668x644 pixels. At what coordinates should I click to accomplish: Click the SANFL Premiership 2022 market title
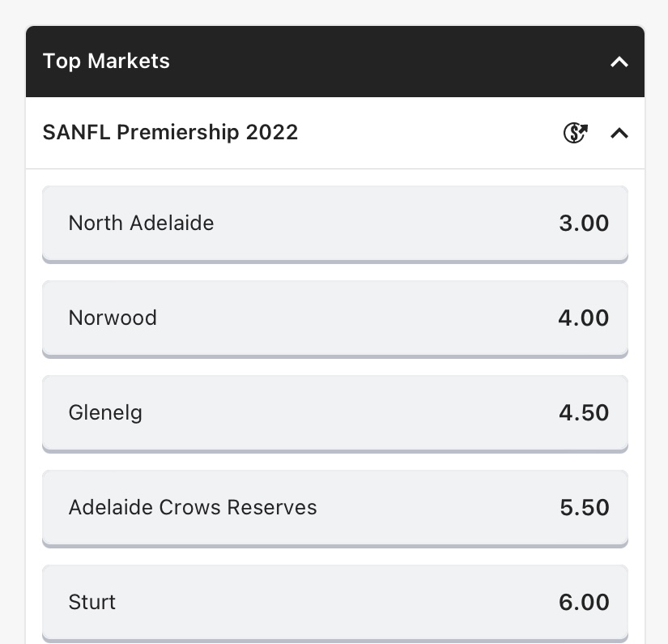pos(170,132)
